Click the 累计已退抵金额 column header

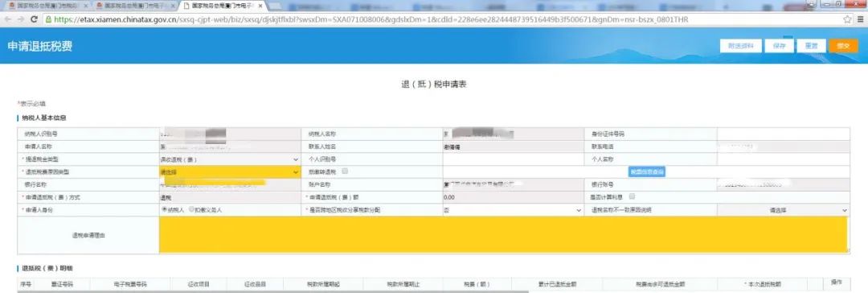click(x=557, y=283)
